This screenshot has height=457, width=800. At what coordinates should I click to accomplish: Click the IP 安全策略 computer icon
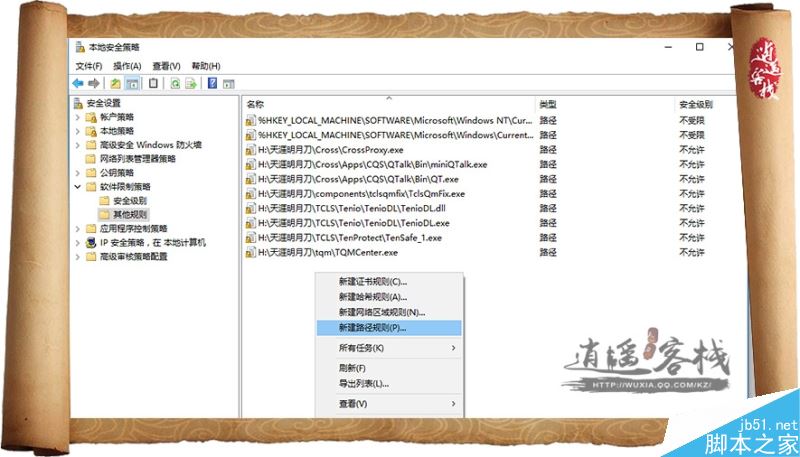point(91,243)
